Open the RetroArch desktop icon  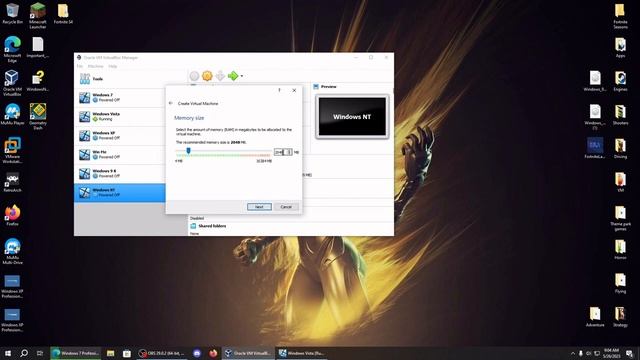[x=12, y=182]
